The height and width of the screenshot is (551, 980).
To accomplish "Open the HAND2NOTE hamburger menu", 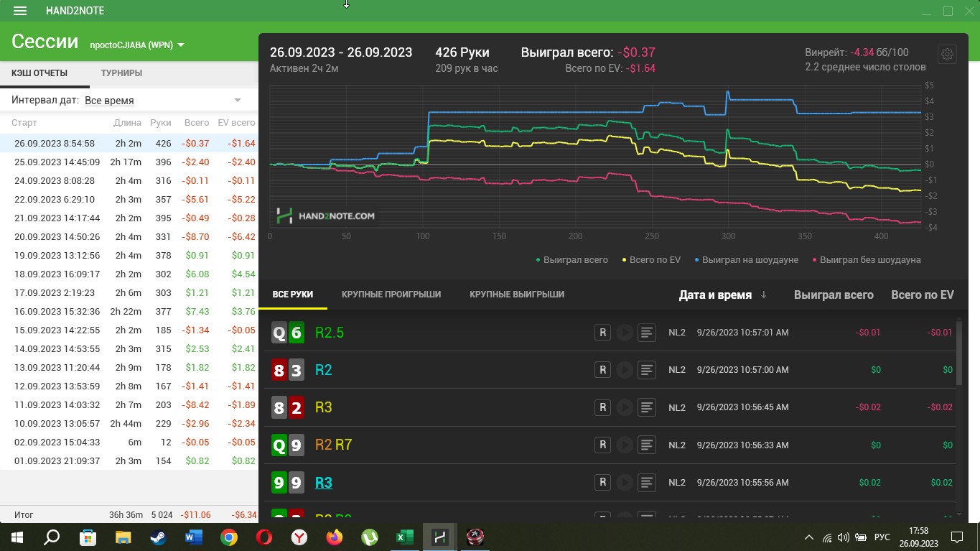I will [20, 11].
